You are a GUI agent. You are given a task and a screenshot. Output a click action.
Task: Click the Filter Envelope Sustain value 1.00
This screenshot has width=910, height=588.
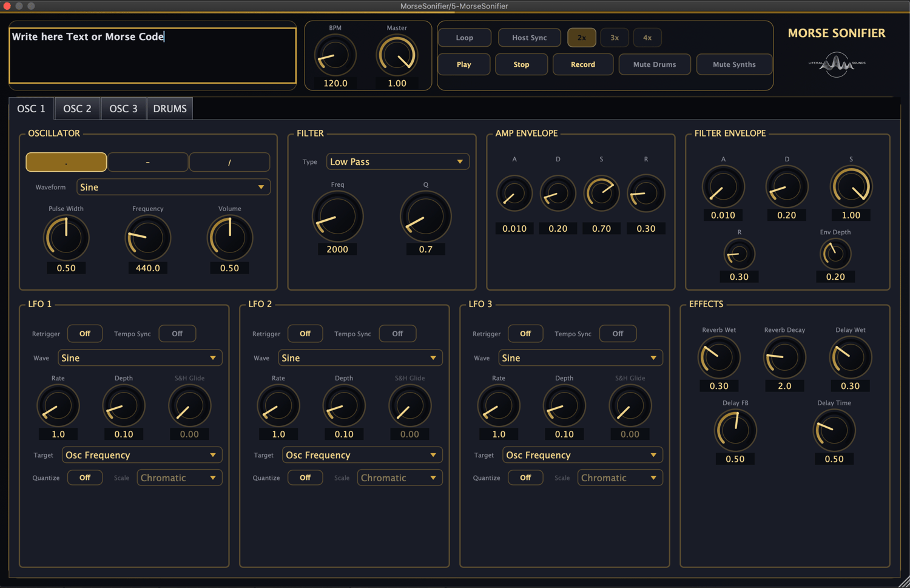pos(851,215)
